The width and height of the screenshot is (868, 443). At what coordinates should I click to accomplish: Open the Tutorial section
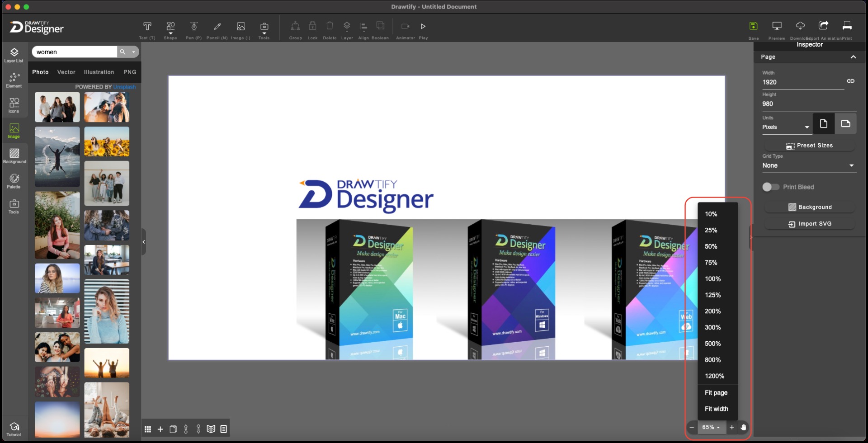[14, 429]
